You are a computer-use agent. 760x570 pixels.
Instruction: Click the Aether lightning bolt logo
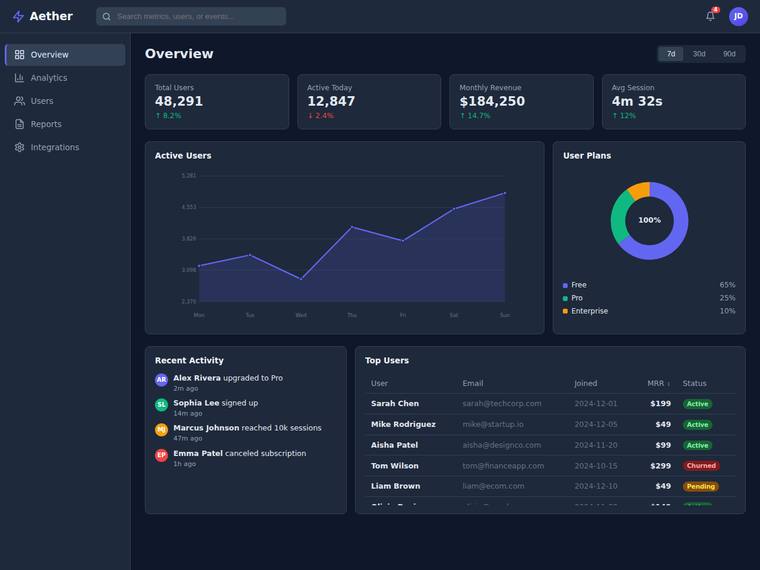coord(18,16)
